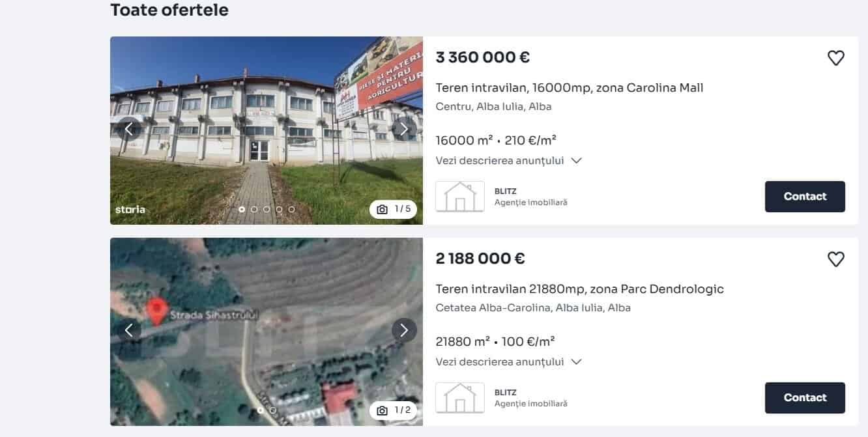Open Teren intravilan 21880mp listing title
Viewport: 868px width, 437px height.
click(579, 289)
